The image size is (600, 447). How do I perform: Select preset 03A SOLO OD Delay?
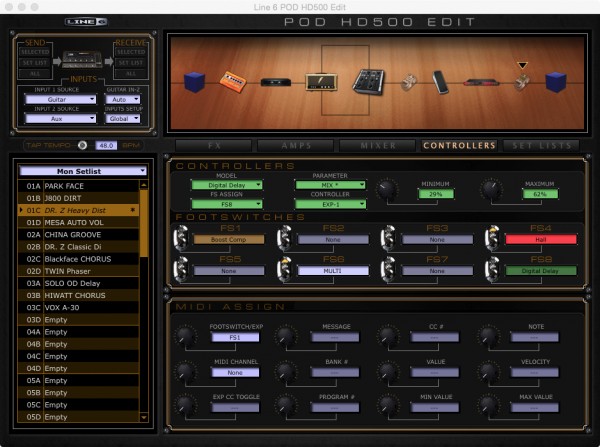78,283
